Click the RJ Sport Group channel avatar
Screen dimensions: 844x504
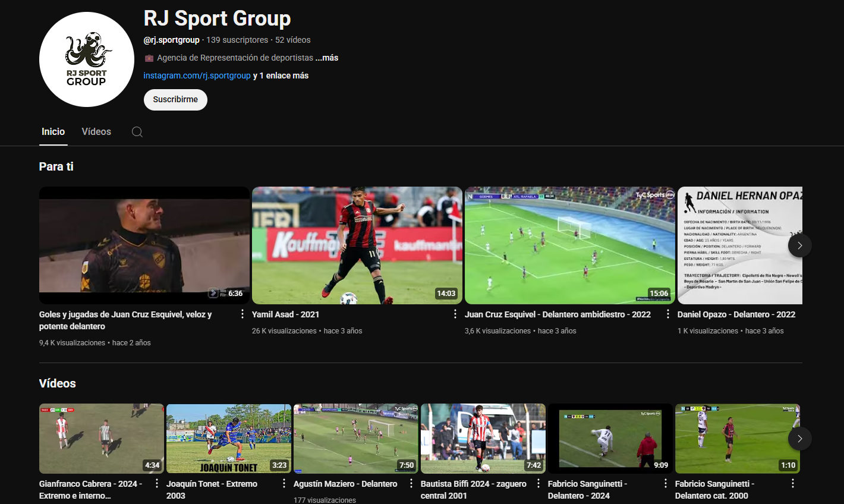87,59
